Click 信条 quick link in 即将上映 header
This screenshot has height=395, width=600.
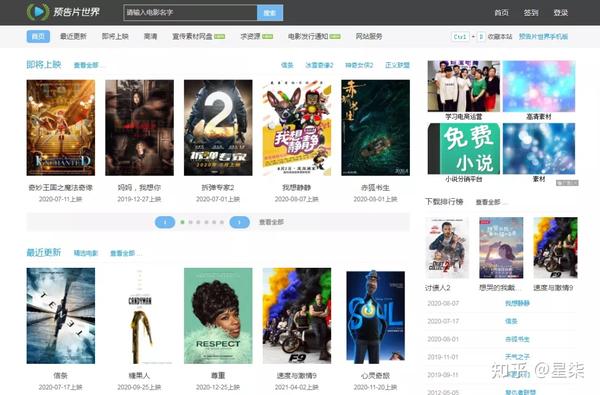click(287, 65)
